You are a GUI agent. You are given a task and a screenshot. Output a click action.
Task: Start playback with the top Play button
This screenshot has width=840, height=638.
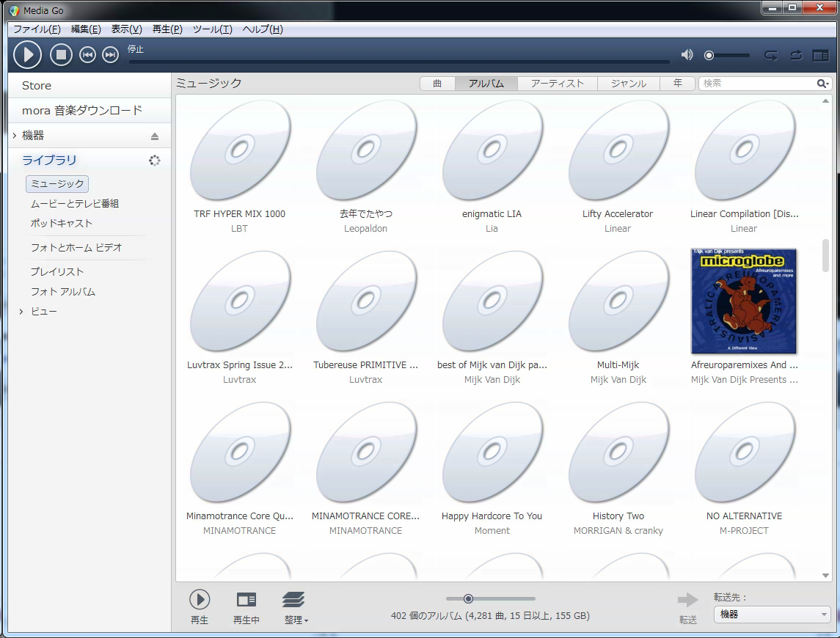click(x=27, y=55)
